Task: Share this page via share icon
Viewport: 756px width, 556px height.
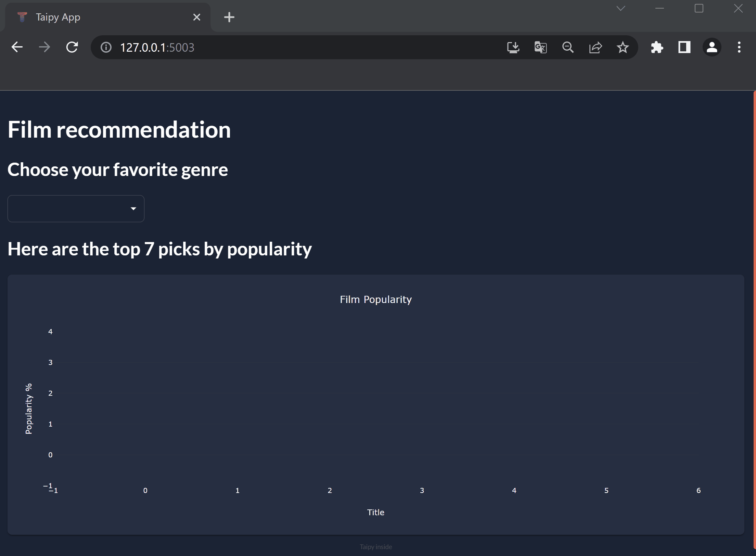Action: (595, 47)
